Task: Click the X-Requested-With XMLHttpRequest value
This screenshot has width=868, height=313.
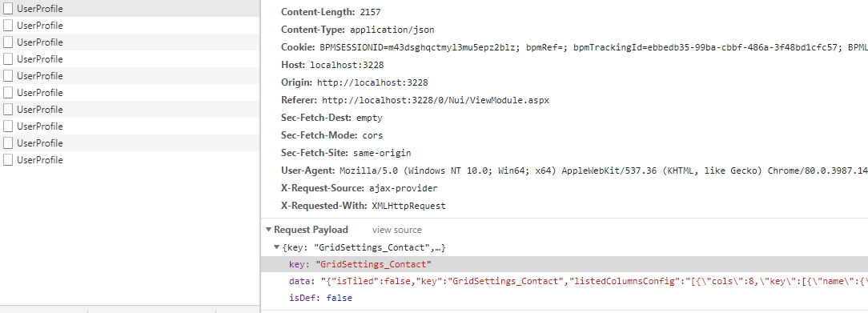Action: click(x=408, y=206)
